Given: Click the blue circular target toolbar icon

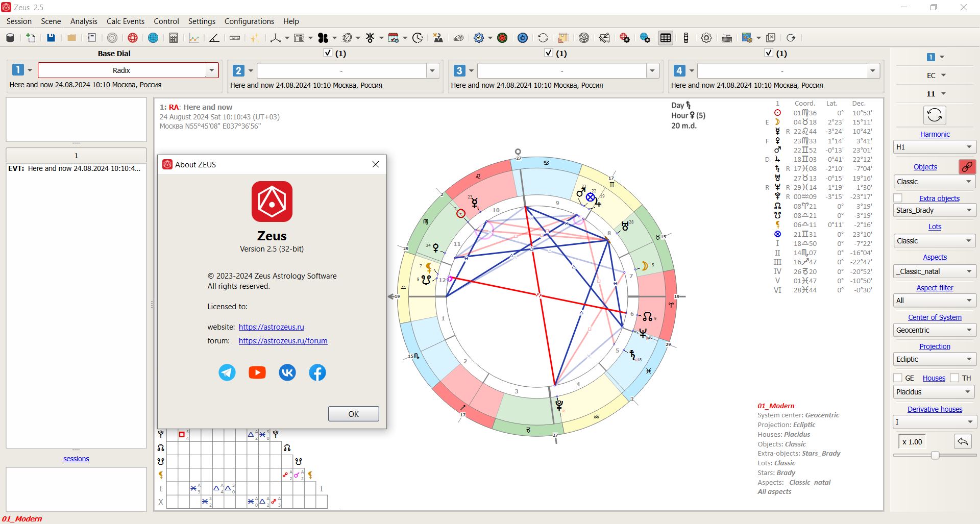Looking at the screenshot, I should point(523,38).
